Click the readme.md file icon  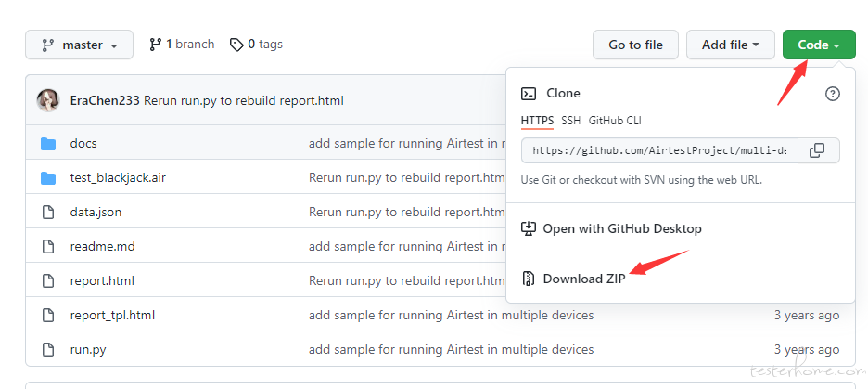click(49, 247)
